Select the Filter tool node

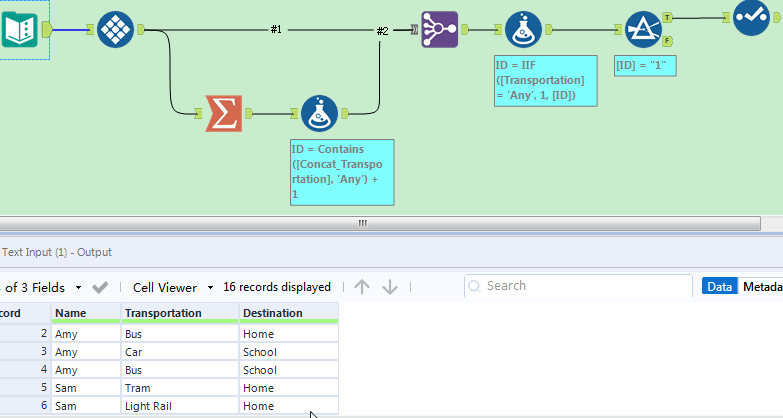tap(643, 29)
